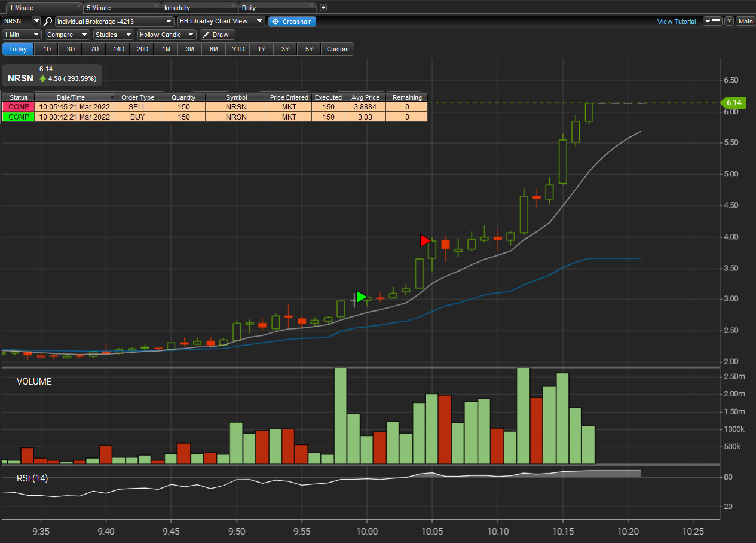Click the red sell marker triangle on chart
The height and width of the screenshot is (543, 756).
click(425, 240)
